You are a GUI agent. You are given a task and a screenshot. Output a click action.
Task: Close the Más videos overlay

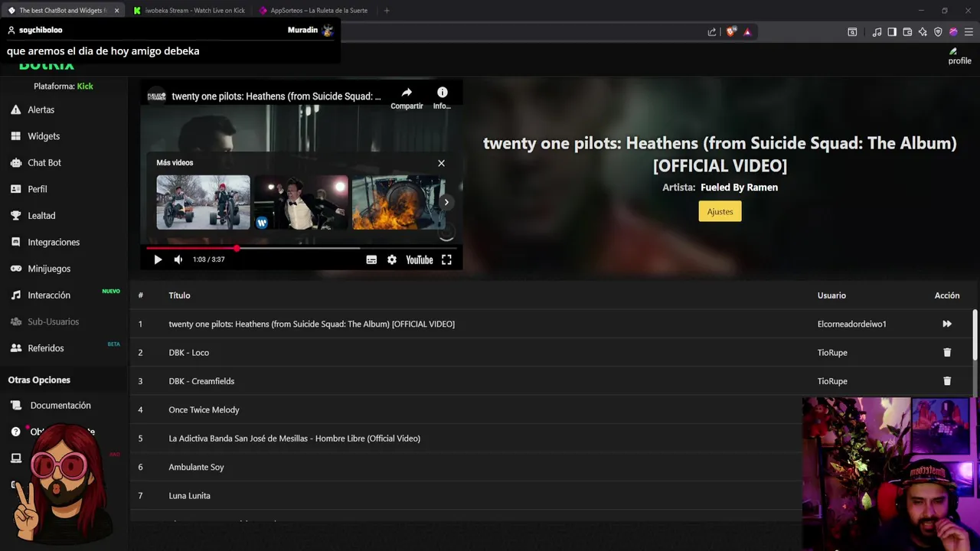tap(441, 163)
